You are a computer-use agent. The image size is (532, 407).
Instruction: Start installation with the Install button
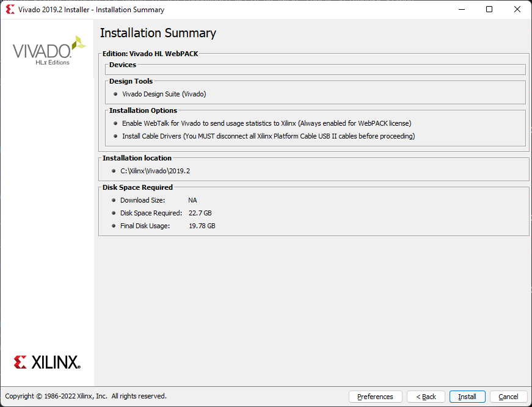[x=467, y=397]
